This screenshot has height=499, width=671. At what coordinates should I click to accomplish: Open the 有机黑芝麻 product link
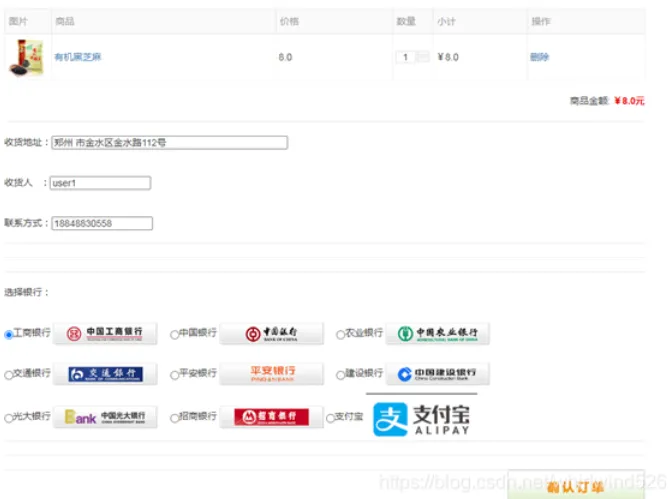click(x=78, y=57)
